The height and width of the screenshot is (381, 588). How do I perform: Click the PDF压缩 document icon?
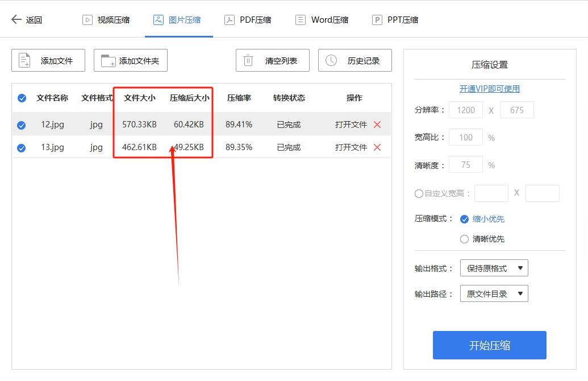(229, 19)
